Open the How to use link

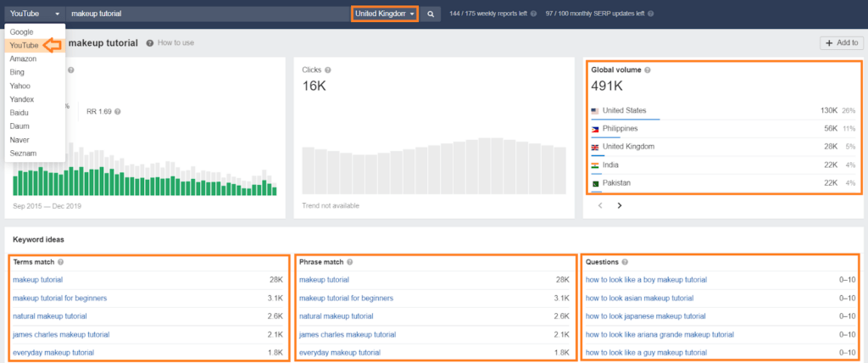(x=175, y=42)
